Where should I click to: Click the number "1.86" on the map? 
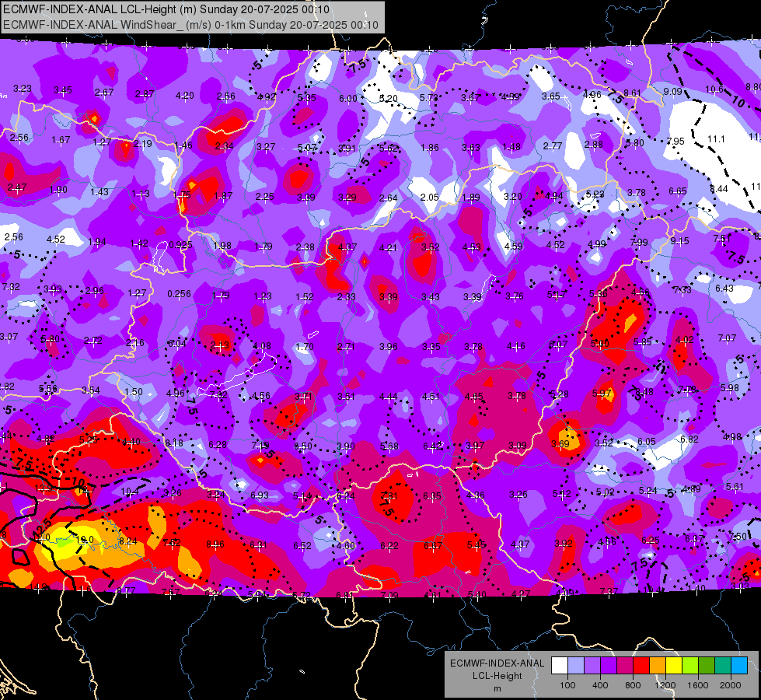430,147
